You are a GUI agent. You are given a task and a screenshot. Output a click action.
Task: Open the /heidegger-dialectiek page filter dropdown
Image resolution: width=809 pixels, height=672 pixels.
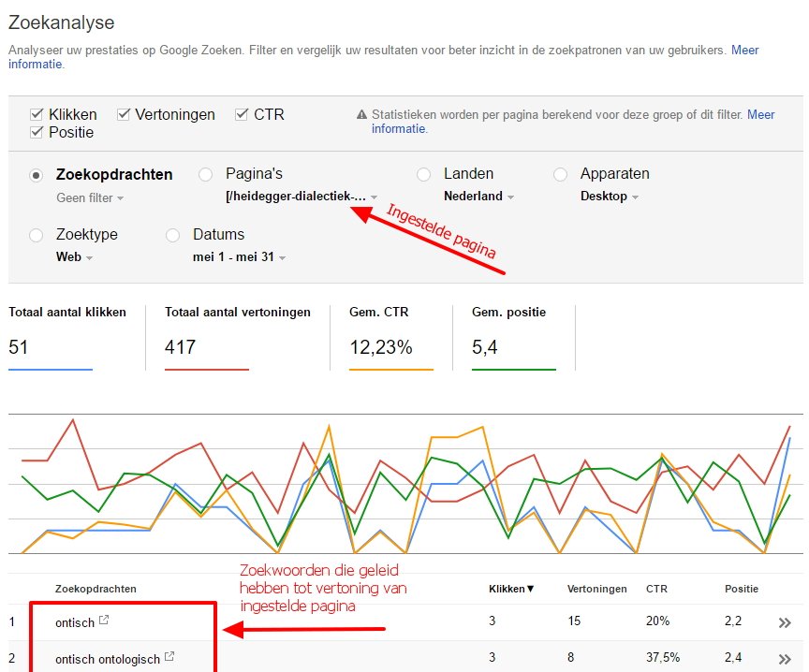click(302, 197)
